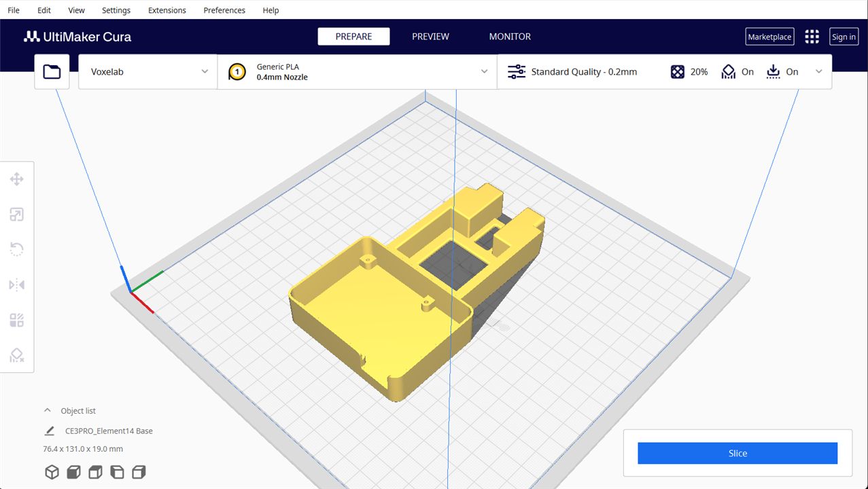Open the Help menu

click(x=271, y=10)
